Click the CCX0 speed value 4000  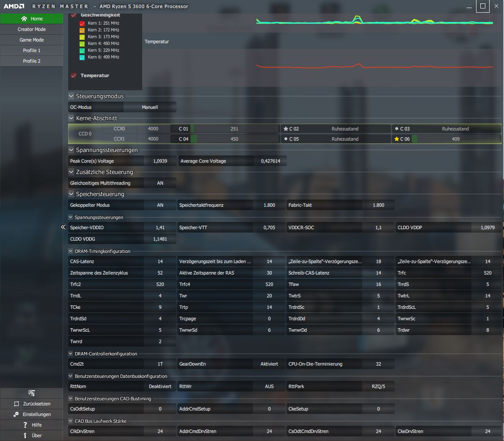pos(153,129)
